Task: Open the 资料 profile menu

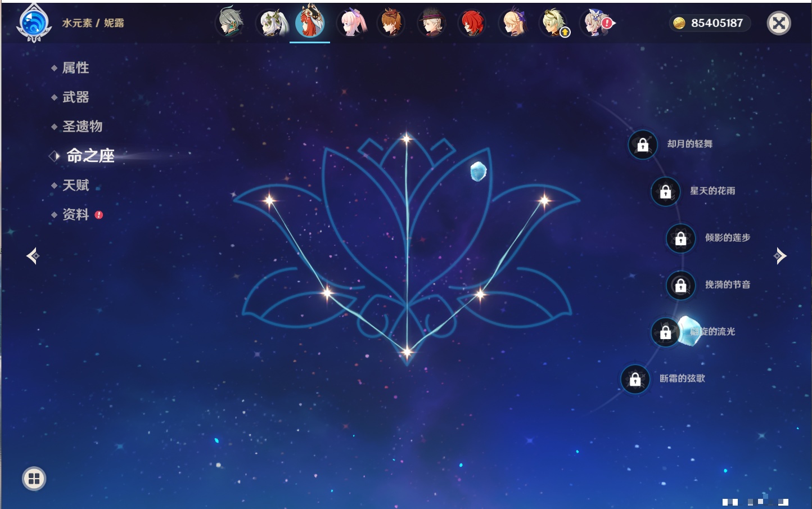Action: (76, 214)
